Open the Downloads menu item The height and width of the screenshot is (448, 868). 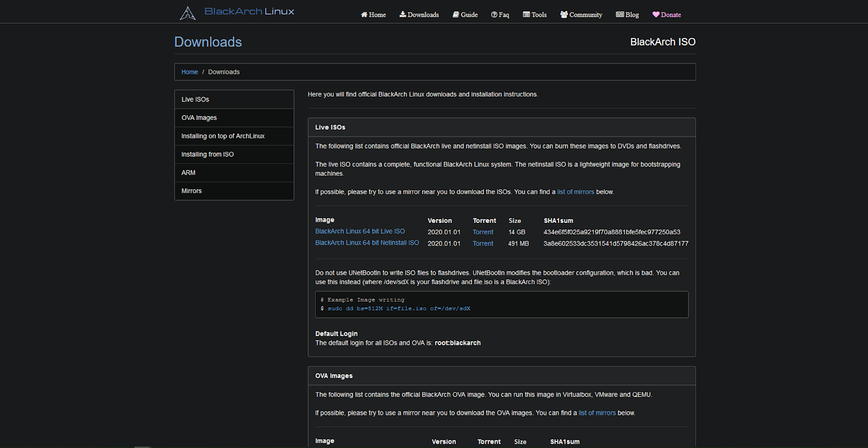click(x=419, y=15)
